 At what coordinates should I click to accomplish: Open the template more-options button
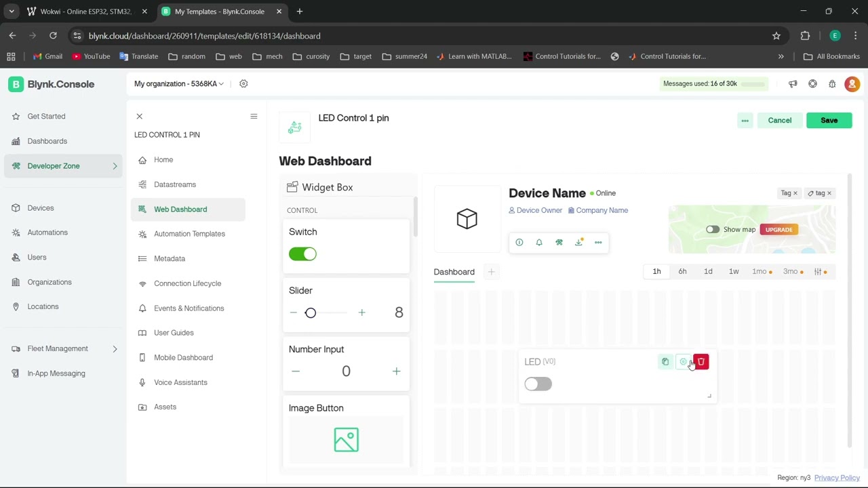[x=745, y=121]
